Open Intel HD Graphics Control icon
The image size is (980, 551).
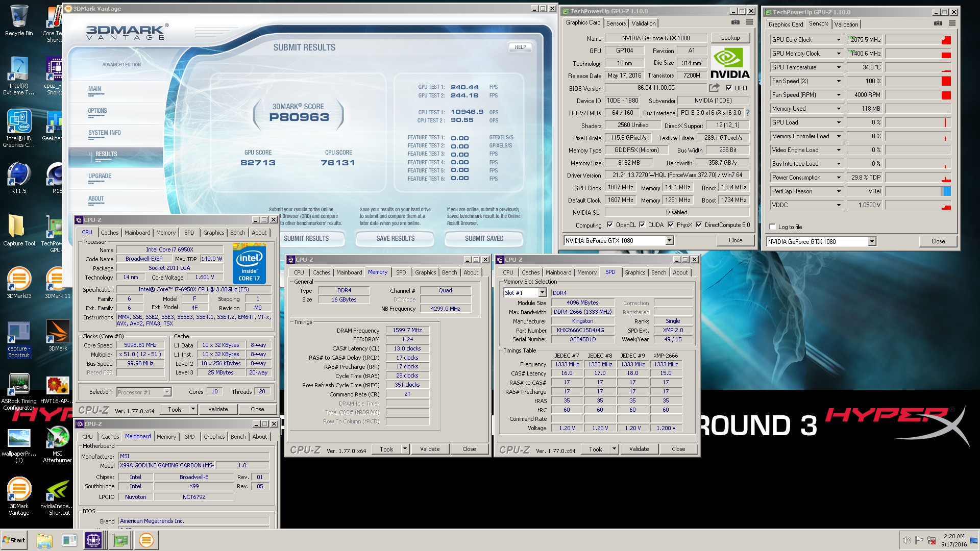(x=19, y=128)
